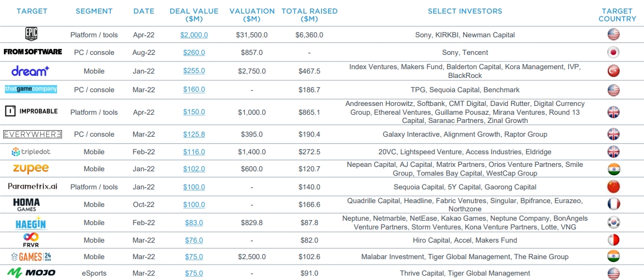Click the Homa Games logo
644x280 pixels.
click(27, 205)
